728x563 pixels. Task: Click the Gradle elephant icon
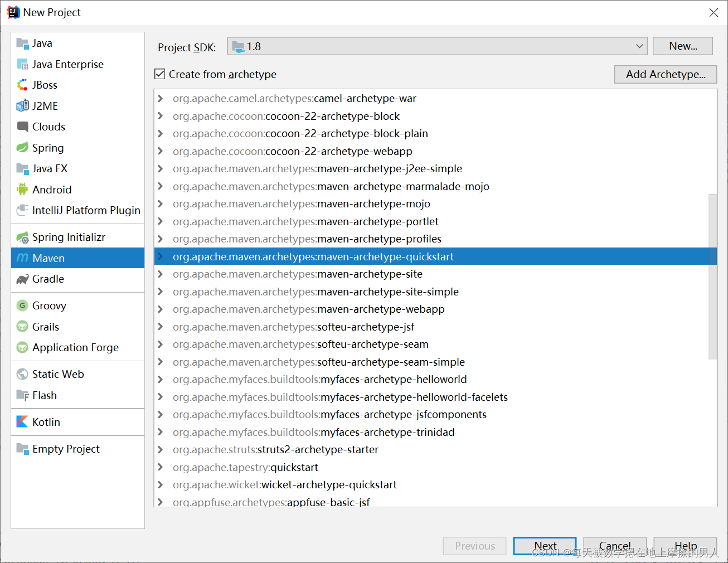click(x=22, y=279)
